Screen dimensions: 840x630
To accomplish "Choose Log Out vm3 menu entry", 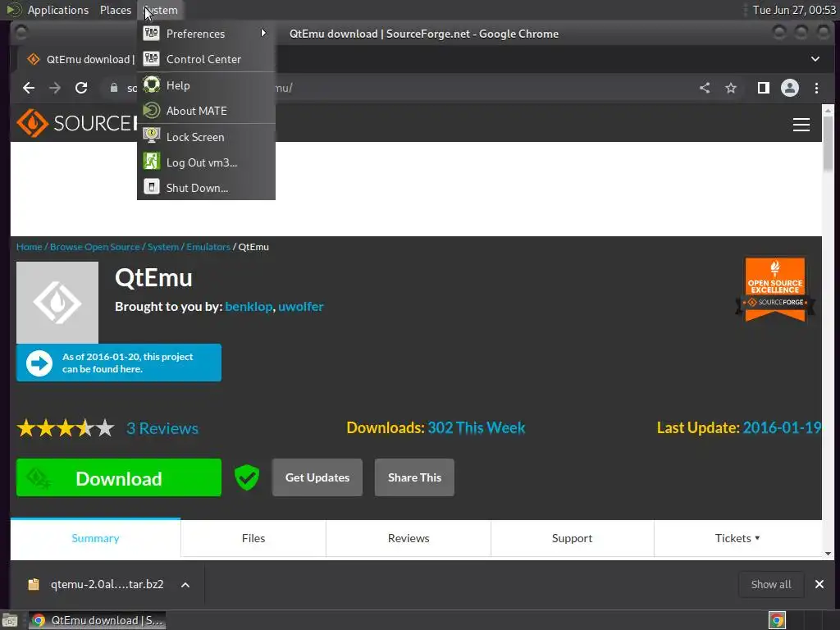I will [x=206, y=162].
